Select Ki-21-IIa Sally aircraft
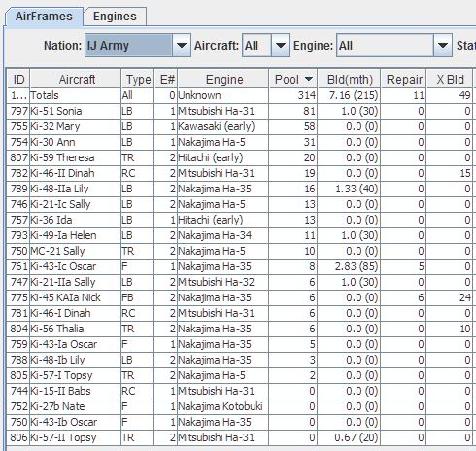 75,282
